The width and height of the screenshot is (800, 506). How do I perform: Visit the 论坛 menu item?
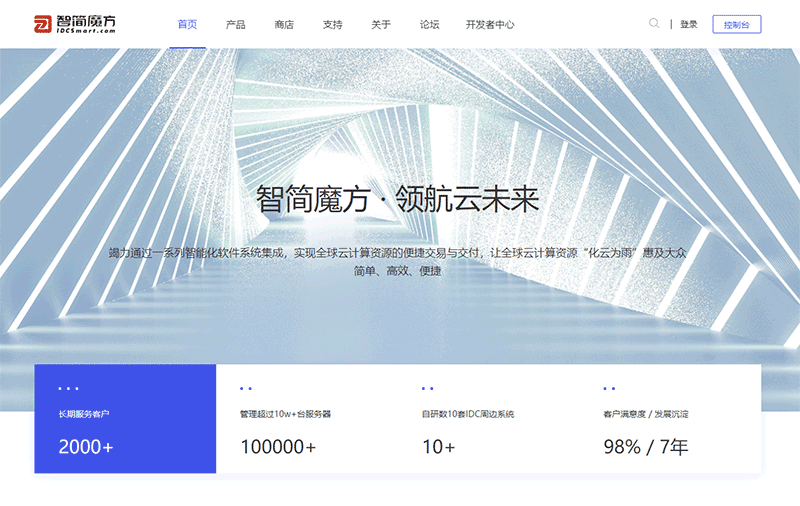[430, 24]
